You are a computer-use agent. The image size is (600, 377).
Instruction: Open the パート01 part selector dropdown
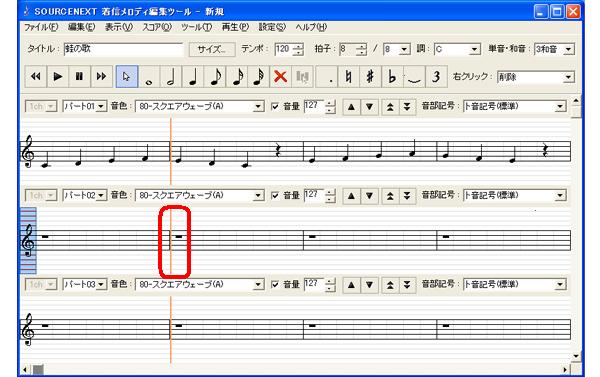tap(101, 106)
